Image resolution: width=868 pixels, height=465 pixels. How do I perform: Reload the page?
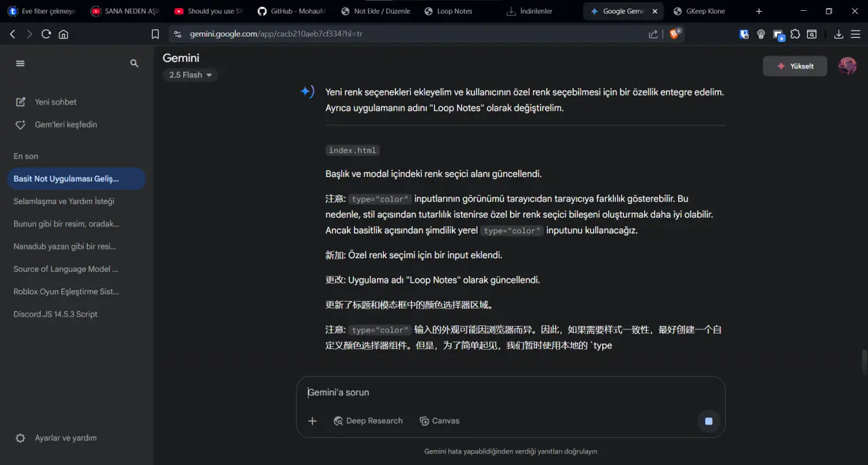pyautogui.click(x=46, y=34)
